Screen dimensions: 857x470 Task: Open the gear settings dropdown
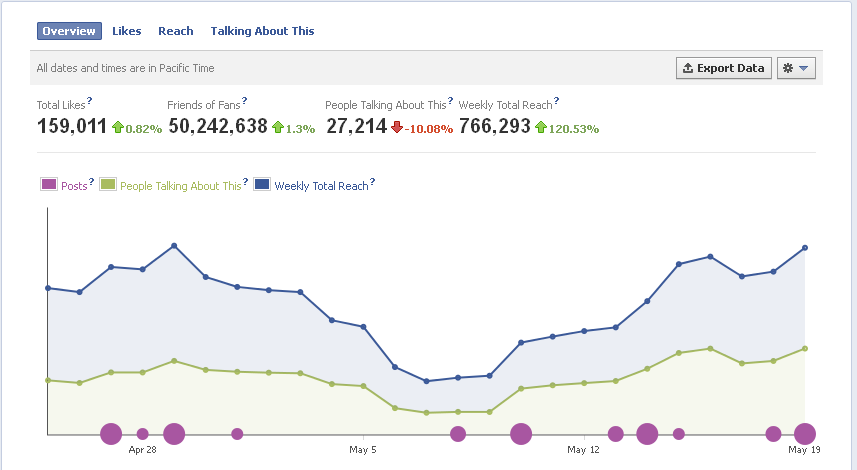[796, 68]
